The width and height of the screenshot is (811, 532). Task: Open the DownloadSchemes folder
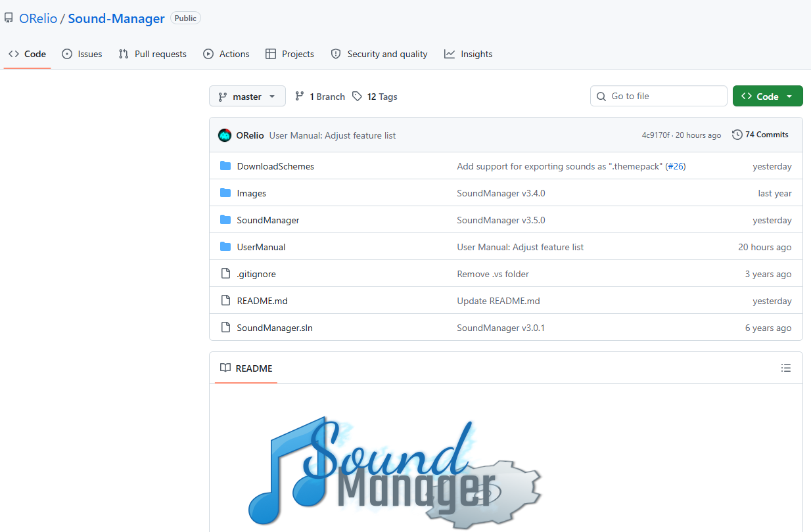(275, 166)
